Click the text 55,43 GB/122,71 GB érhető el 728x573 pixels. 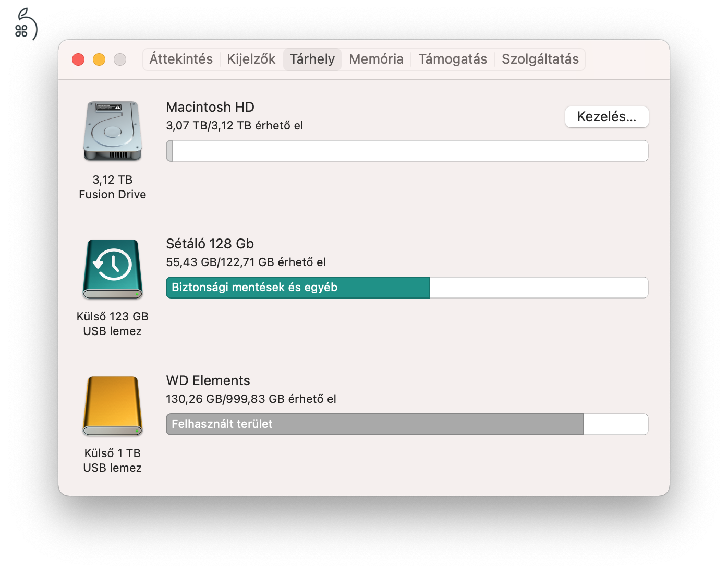(246, 262)
